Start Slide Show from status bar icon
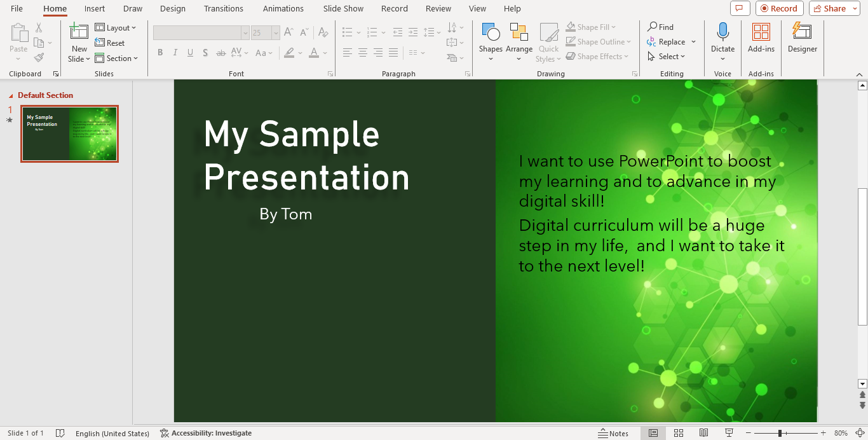Viewport: 868px width, 440px height. click(x=729, y=433)
